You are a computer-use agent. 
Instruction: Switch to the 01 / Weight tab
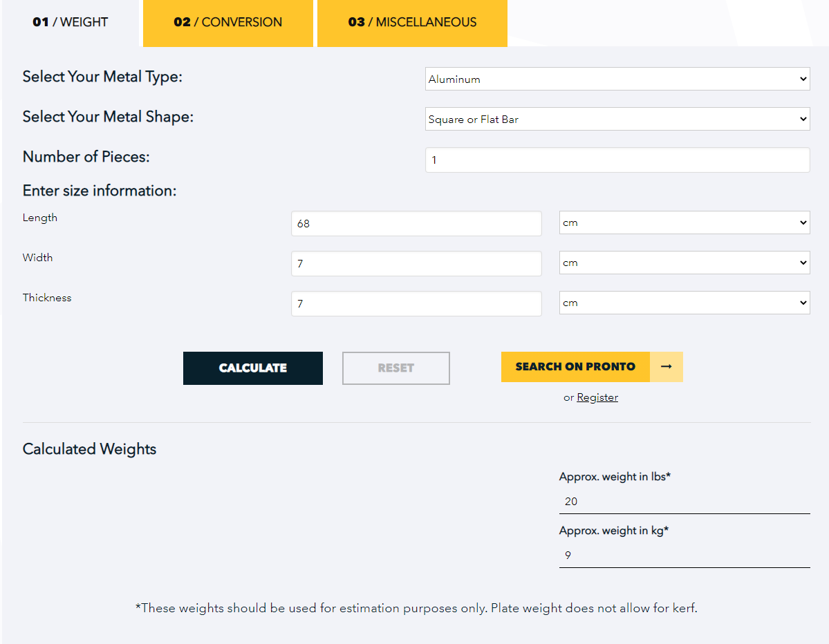pos(71,22)
